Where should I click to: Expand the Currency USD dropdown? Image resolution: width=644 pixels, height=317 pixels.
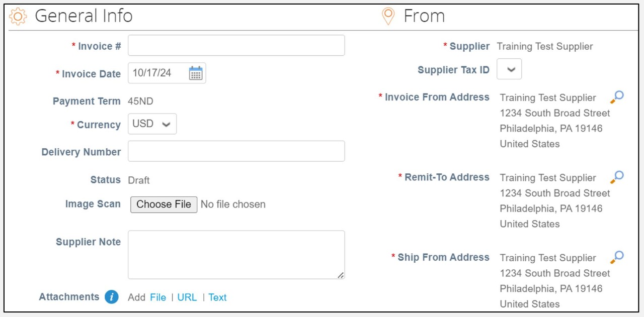click(x=152, y=124)
